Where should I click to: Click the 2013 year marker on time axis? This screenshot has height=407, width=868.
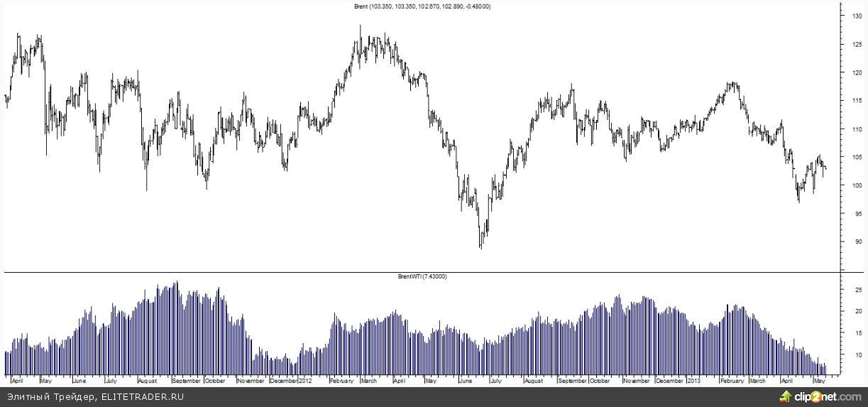coord(693,381)
